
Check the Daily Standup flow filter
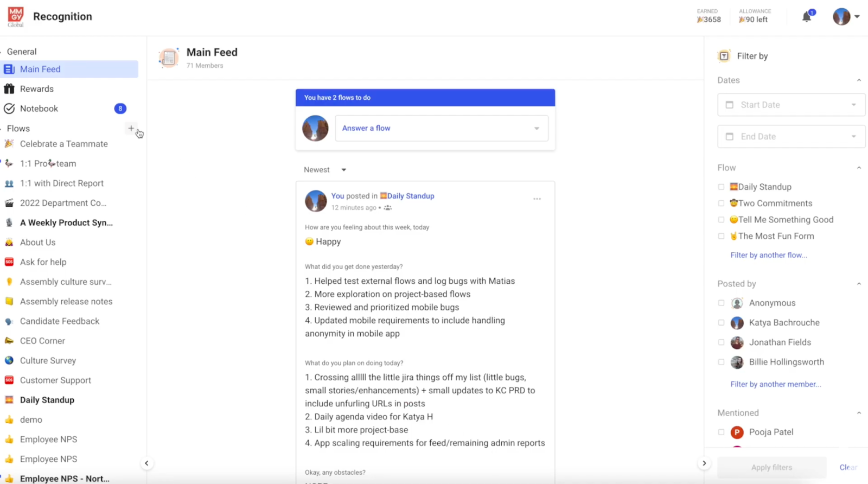pyautogui.click(x=721, y=186)
